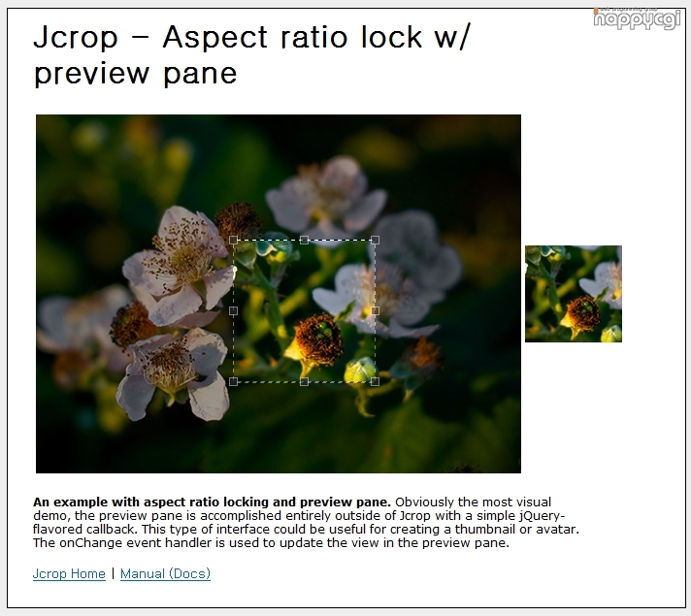Viewport: 691px width, 616px height.
Task: Click the left-middle crop selection handle
Action: click(x=233, y=311)
